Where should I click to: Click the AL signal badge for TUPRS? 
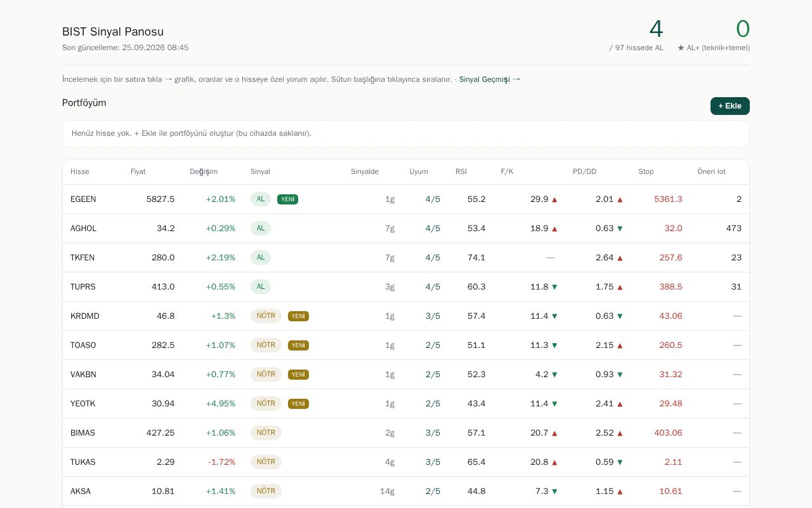click(x=261, y=287)
